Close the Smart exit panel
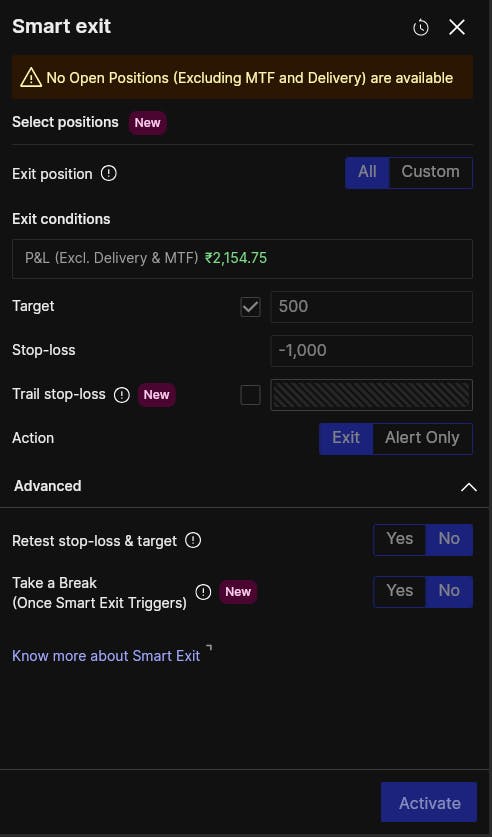This screenshot has height=837, width=492. pyautogui.click(x=457, y=27)
